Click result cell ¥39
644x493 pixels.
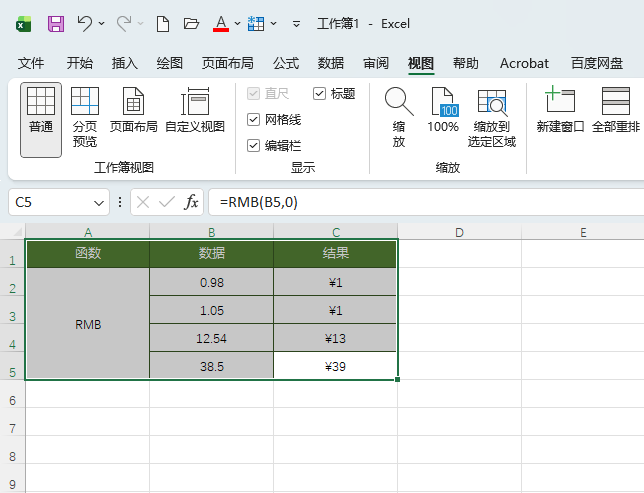pyautogui.click(x=336, y=366)
